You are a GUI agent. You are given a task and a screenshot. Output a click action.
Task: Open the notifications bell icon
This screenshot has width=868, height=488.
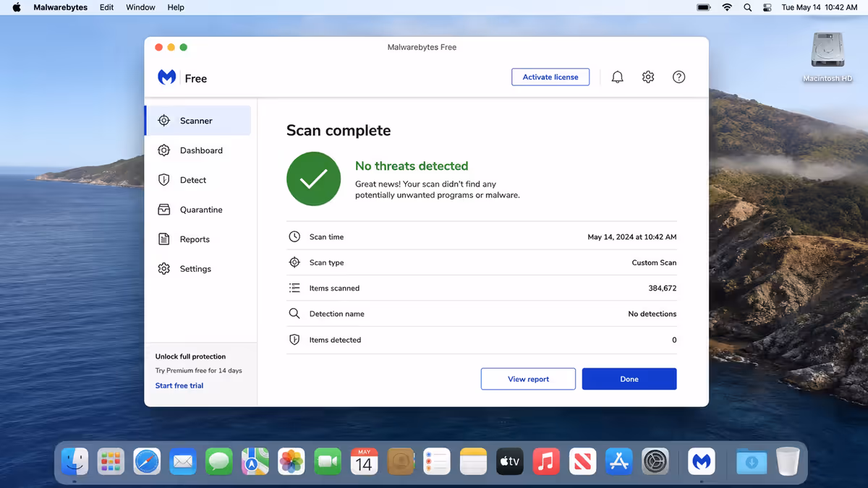[x=617, y=77]
